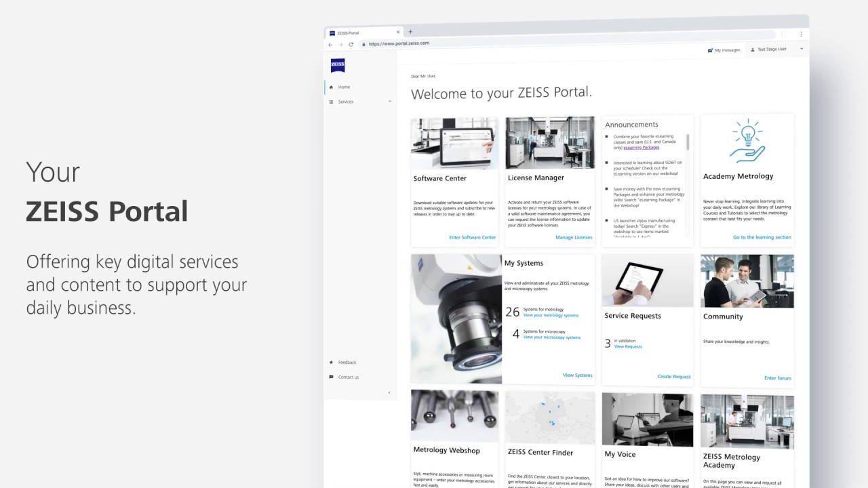Select the ZEISS Portal browser tab
Screen dimensions: 868x488
(364, 33)
